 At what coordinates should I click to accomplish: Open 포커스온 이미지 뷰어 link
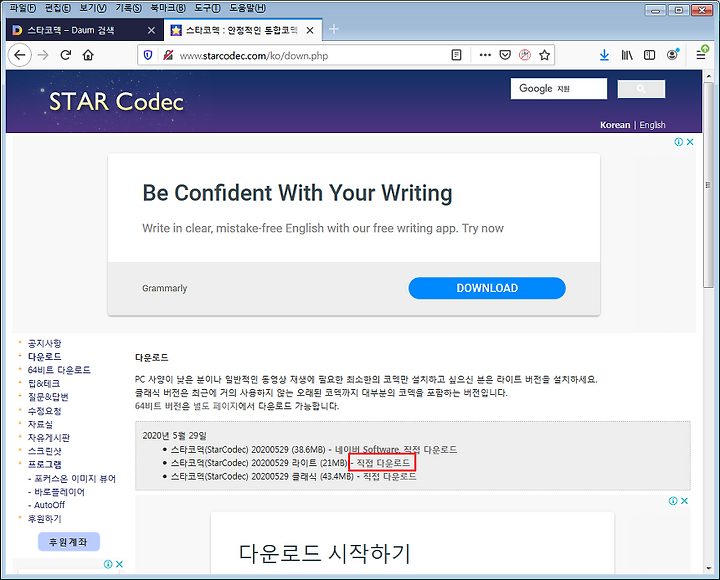pyautogui.click(x=75, y=479)
